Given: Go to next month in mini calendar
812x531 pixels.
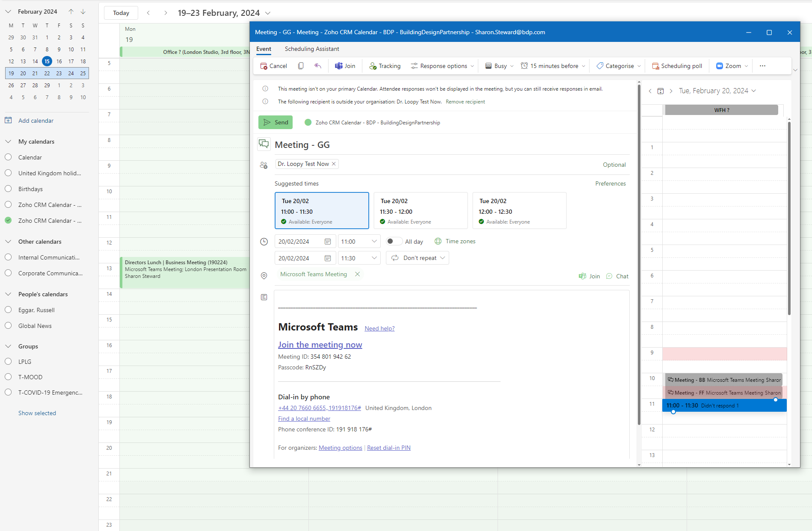Looking at the screenshot, I should click(83, 12).
